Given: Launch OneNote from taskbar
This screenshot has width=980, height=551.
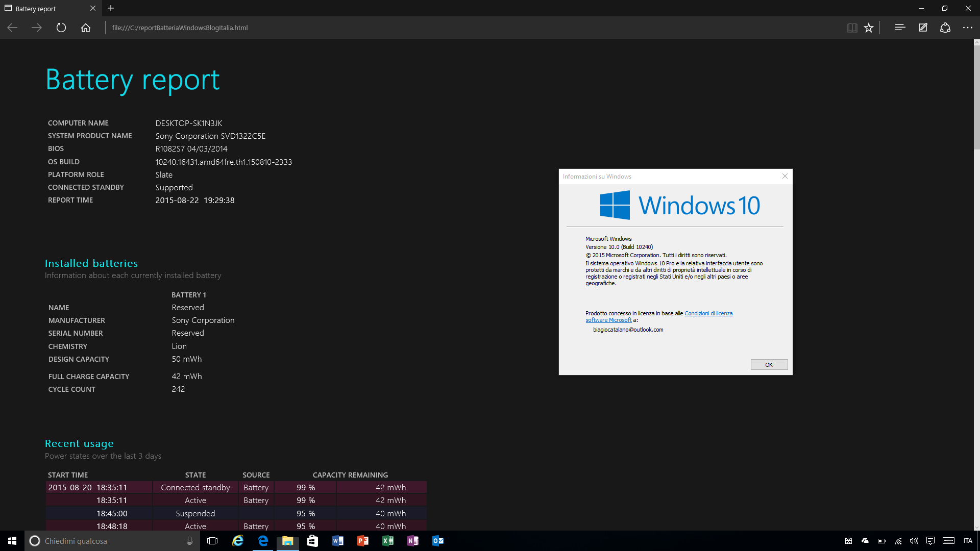Looking at the screenshot, I should point(413,541).
